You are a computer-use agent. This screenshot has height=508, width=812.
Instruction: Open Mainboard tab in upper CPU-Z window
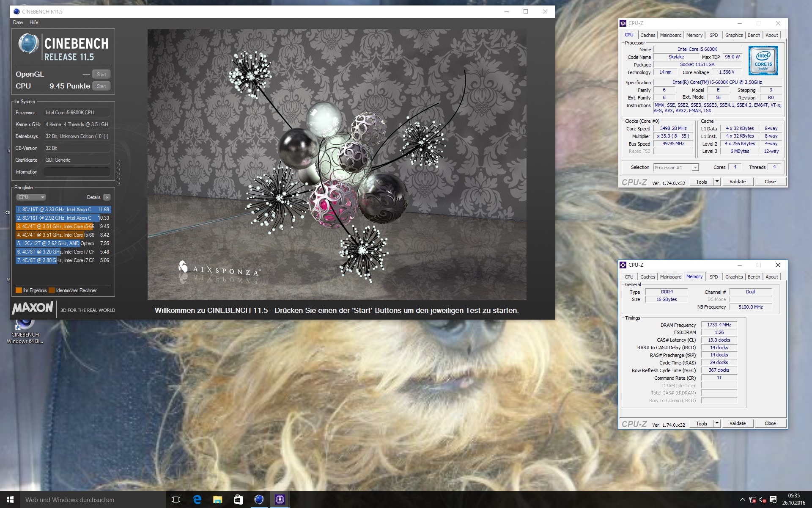(671, 35)
